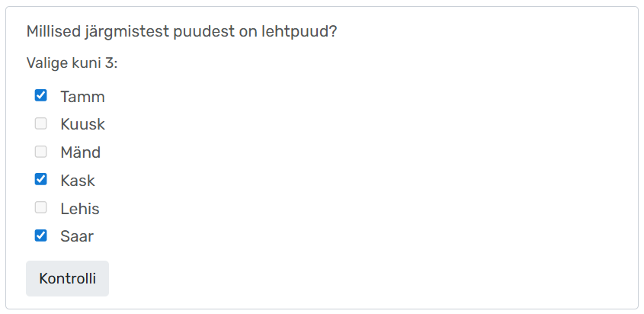Check the Lehis checkbox
Viewport: 644px width, 314px height.
[41, 208]
